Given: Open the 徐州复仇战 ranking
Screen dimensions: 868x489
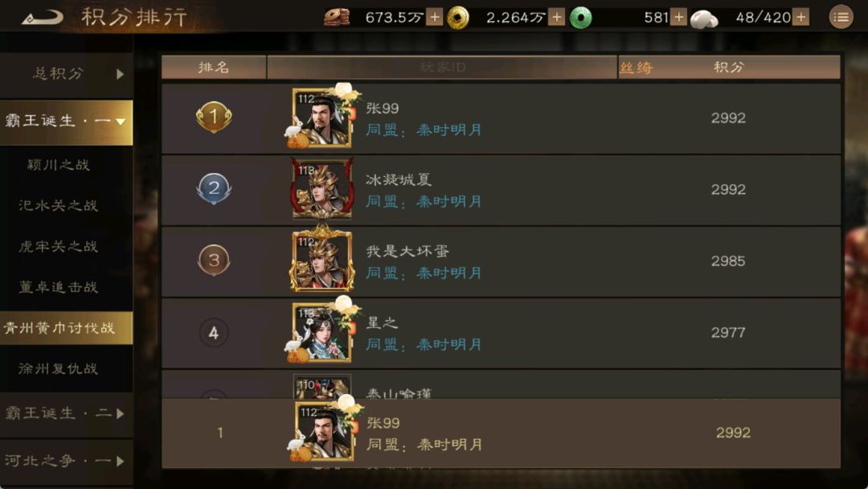Looking at the screenshot, I should pyautogui.click(x=58, y=369).
